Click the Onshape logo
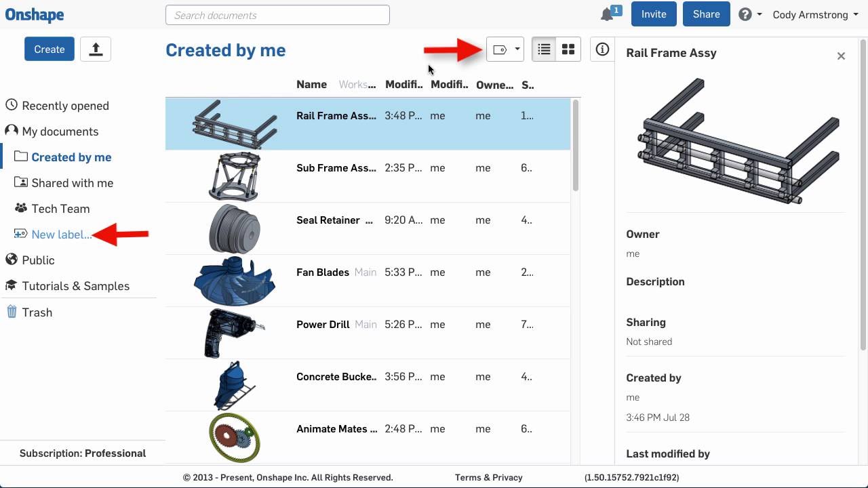 pyautogui.click(x=35, y=14)
